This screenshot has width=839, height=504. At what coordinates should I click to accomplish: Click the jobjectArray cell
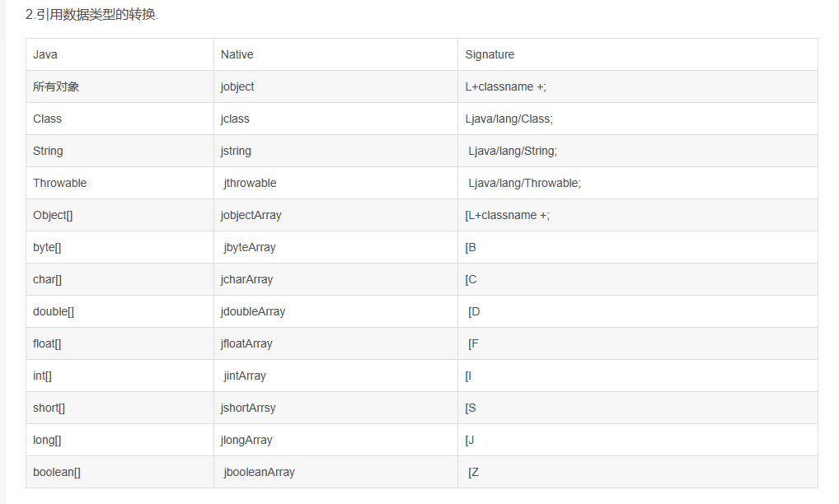251,215
